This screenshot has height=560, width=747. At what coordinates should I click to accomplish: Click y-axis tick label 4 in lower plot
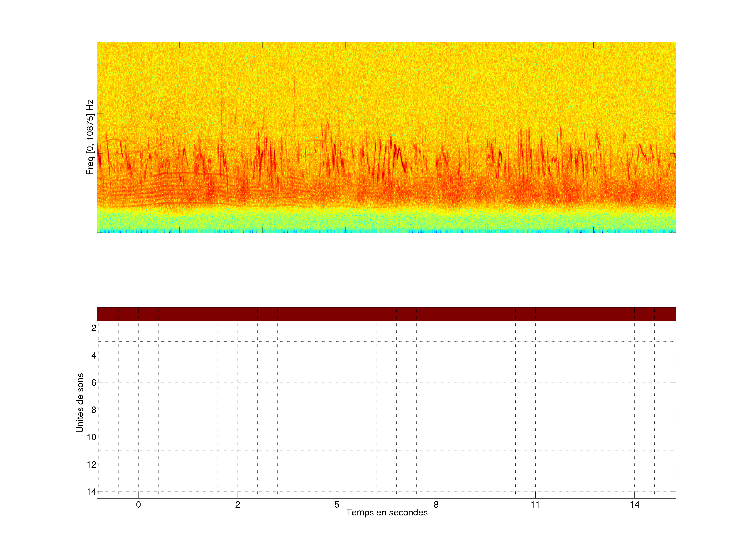[94, 355]
